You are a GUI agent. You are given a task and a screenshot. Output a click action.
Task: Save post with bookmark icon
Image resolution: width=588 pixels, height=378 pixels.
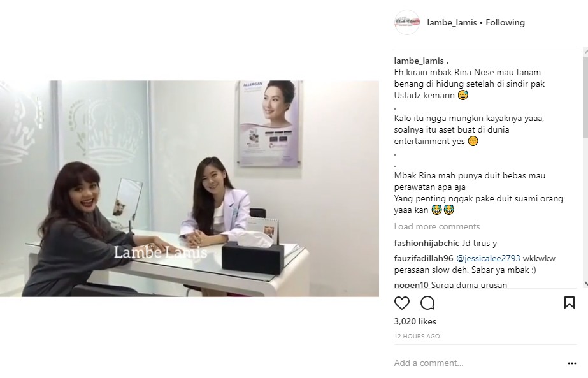click(x=570, y=303)
